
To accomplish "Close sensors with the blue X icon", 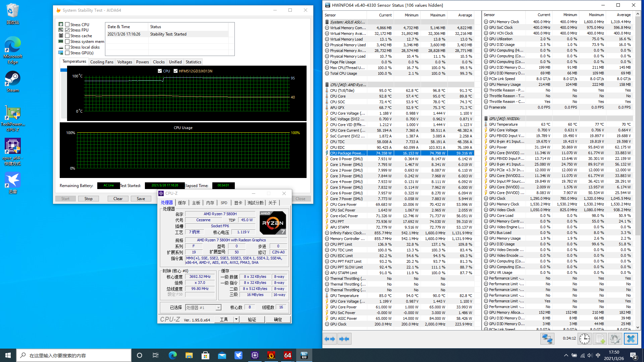I will (631, 339).
